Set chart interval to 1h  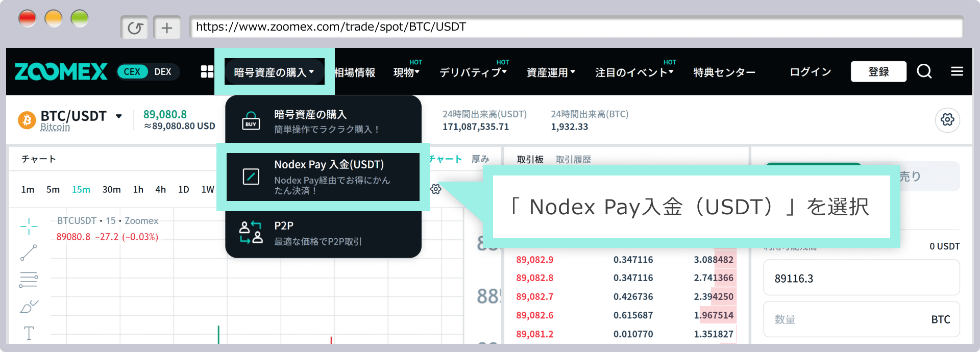(x=138, y=189)
